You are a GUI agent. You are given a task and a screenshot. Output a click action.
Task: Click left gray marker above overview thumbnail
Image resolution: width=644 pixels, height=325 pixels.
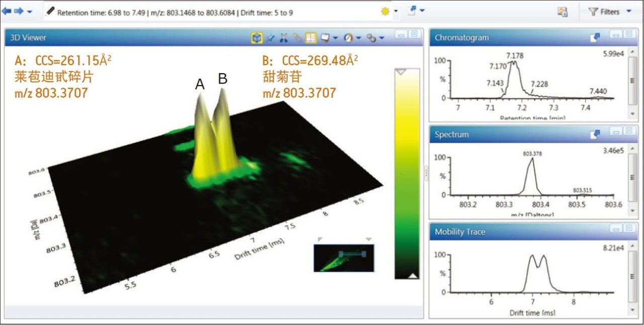(320, 239)
